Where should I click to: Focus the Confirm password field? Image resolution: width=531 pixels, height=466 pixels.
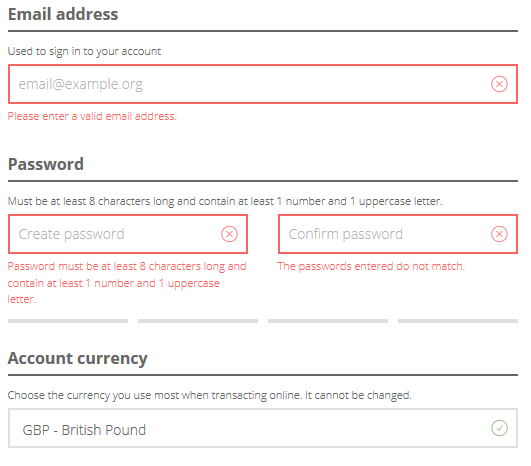(398, 234)
